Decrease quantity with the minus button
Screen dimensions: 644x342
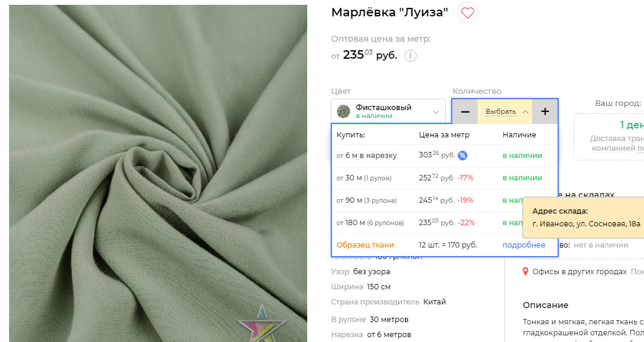pos(465,111)
